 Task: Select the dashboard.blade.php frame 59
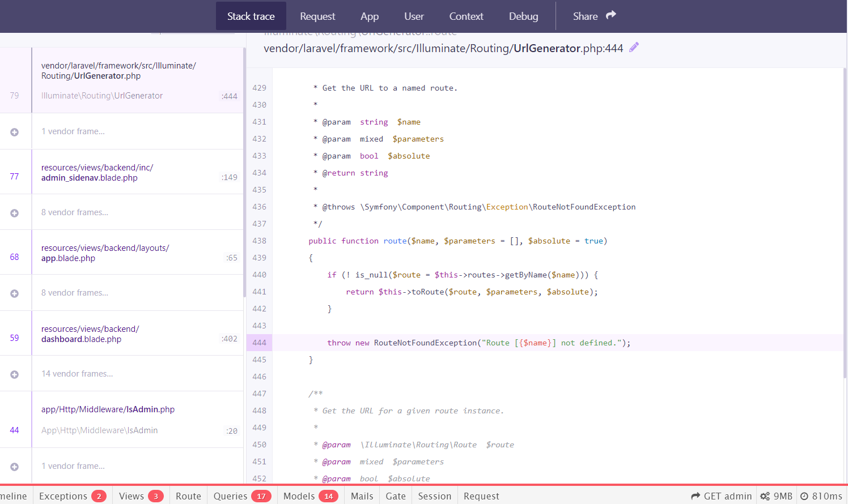click(122, 334)
